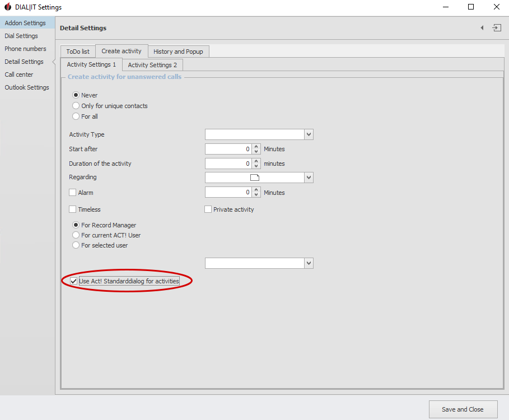Select For current ACT! User option
The height and width of the screenshot is (420, 509).
point(76,235)
